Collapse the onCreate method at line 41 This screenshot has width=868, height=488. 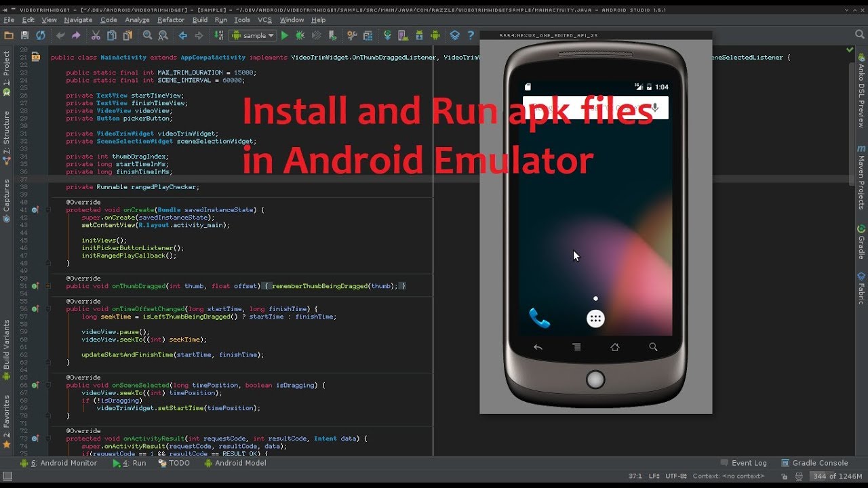[x=48, y=210]
